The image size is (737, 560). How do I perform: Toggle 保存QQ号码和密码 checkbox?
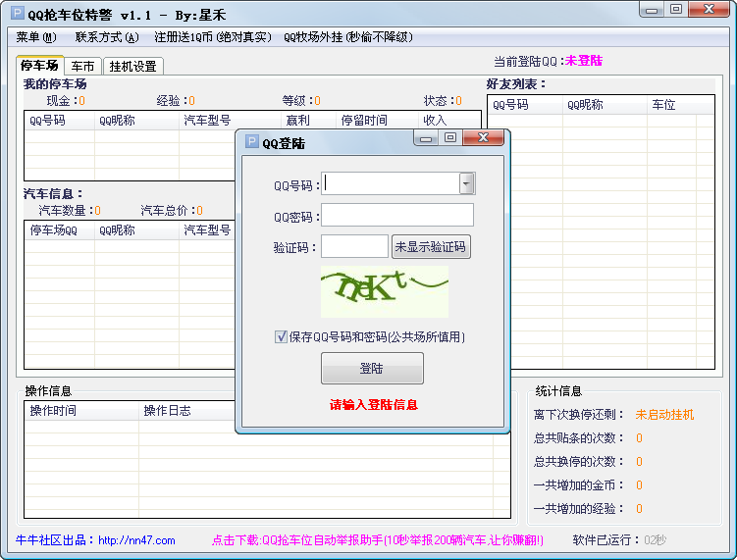coord(281,336)
